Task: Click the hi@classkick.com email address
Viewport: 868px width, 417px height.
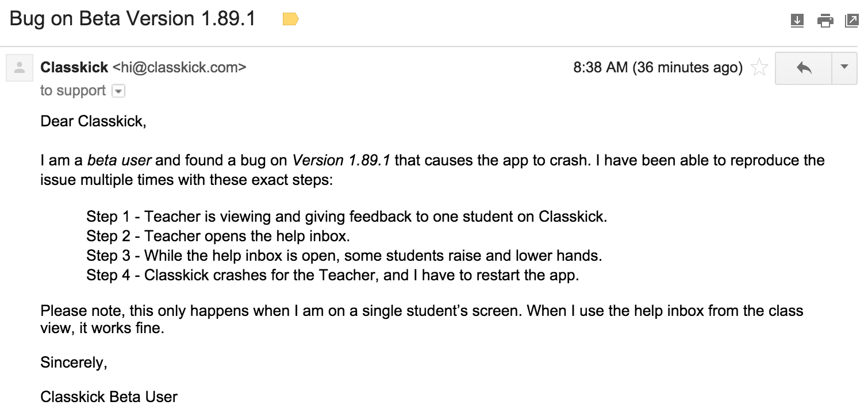Action: point(179,68)
